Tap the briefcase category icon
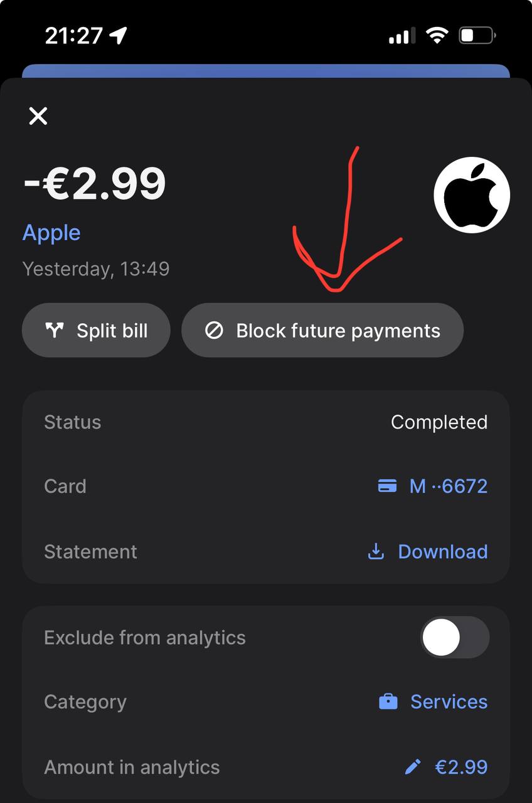The width and height of the screenshot is (532, 803). point(388,701)
